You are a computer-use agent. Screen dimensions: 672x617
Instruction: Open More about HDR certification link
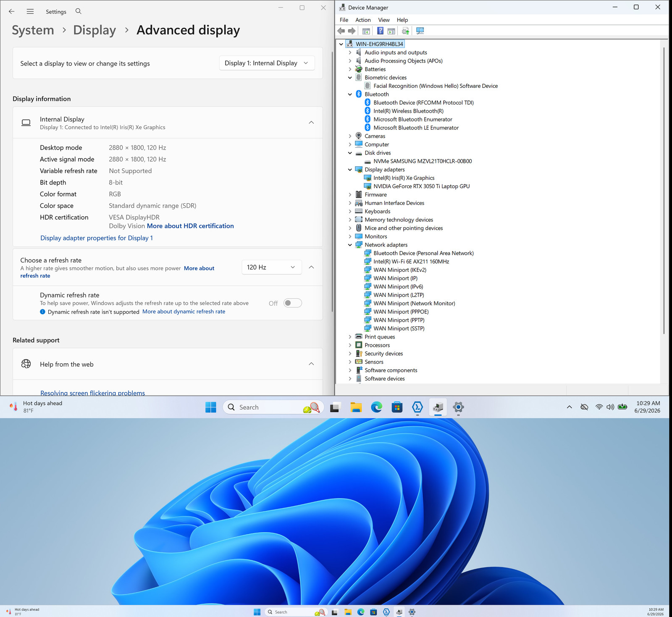coord(190,226)
